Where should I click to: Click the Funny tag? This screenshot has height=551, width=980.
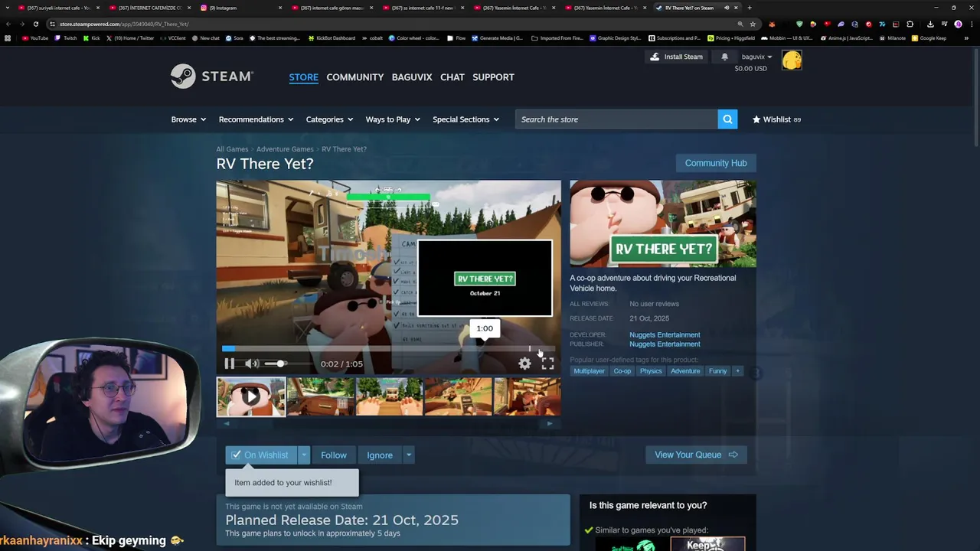[x=717, y=371]
